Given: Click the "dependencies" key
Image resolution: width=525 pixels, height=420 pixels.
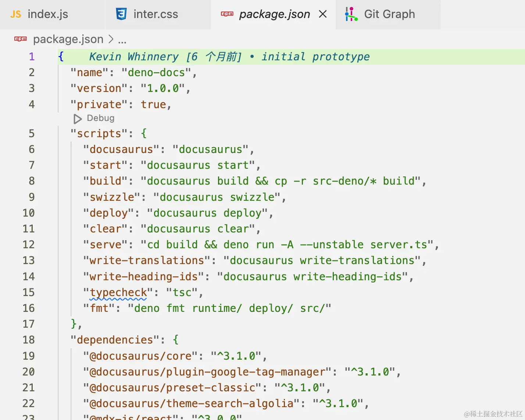Looking at the screenshot, I should pyautogui.click(x=115, y=340).
